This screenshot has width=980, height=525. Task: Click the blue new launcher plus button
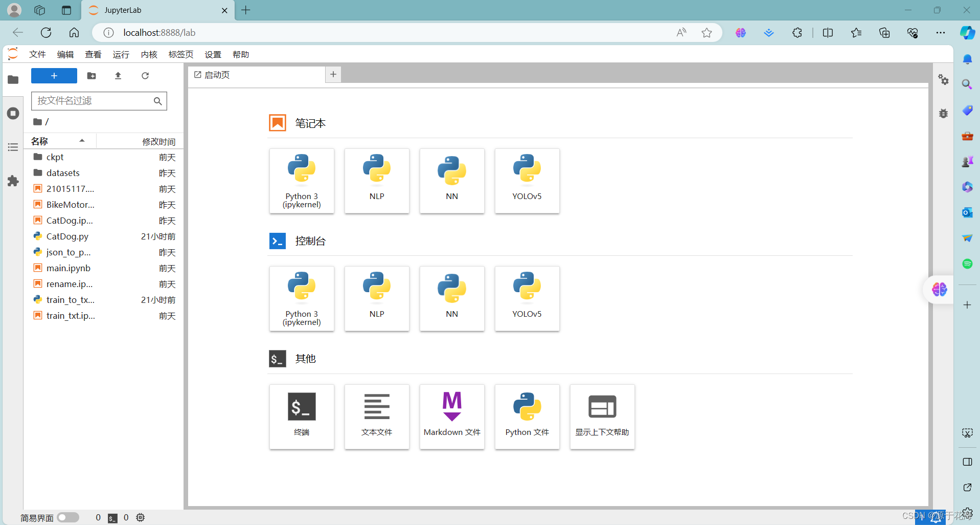coord(54,76)
